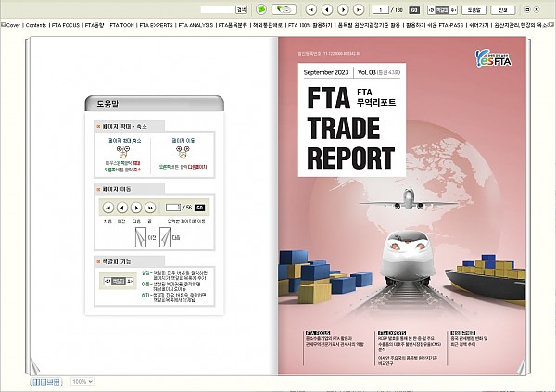Click the 검색 search button
This screenshot has height=392, width=556.
point(242,10)
